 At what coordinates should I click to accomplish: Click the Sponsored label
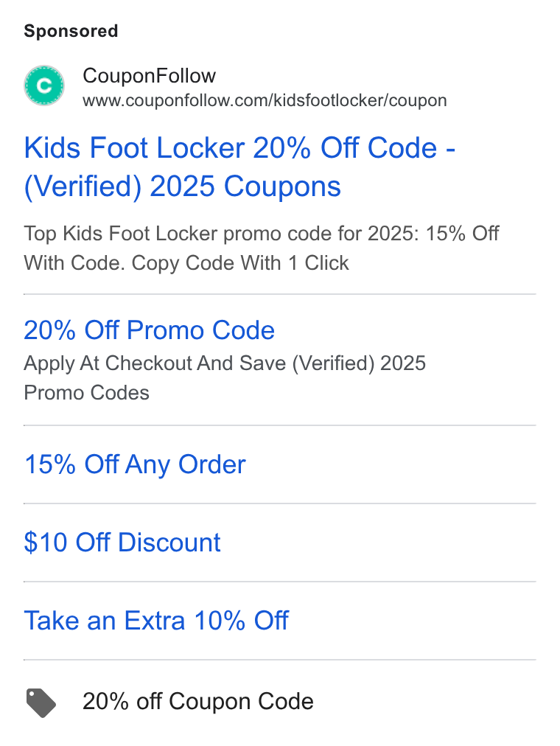click(71, 31)
